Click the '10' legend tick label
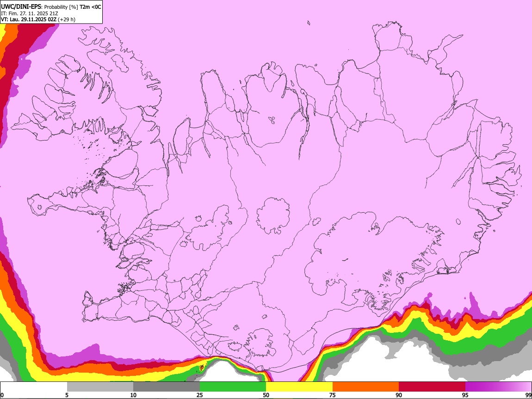532x399 pixels. [x=133, y=395]
